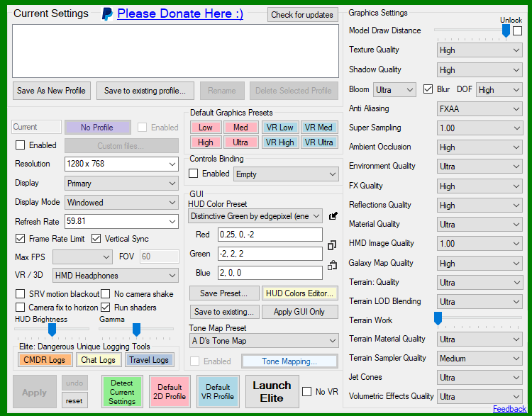532x416 pixels.
Task: Open the VR / 3D dropdown
Action: pos(116,276)
